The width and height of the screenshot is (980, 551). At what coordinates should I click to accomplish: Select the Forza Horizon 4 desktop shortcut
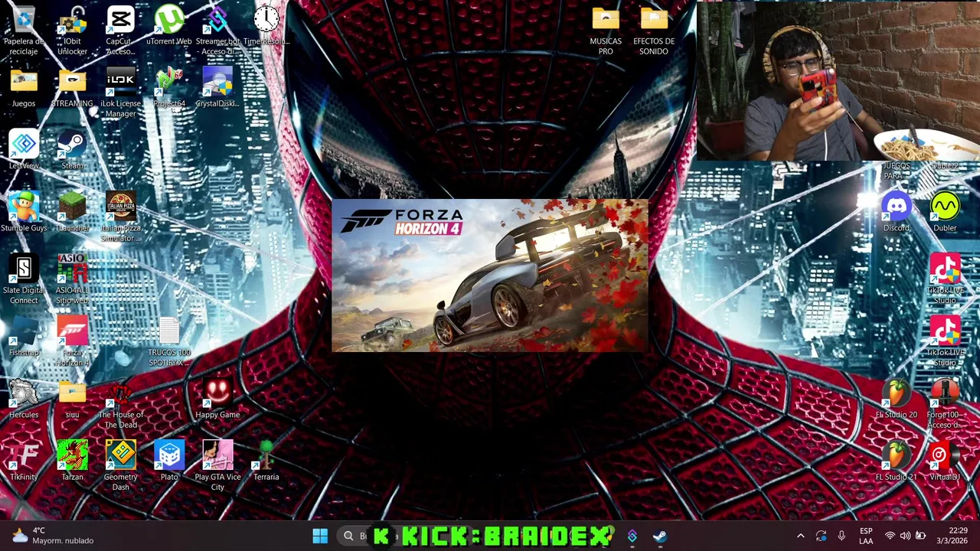tap(72, 342)
